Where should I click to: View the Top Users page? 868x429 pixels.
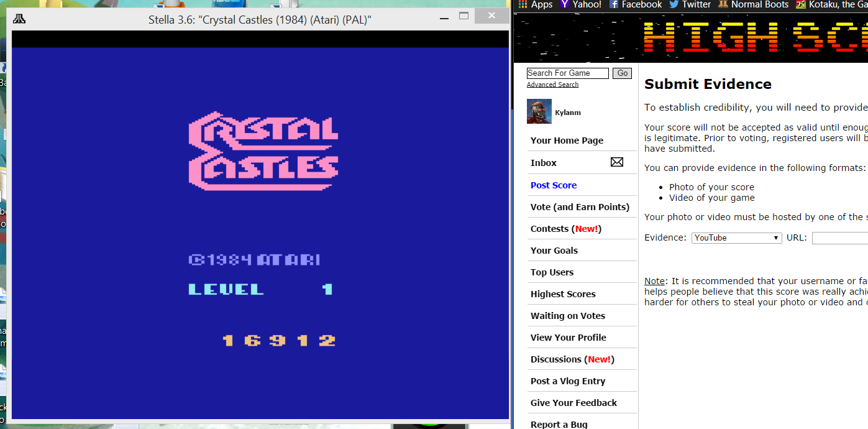click(552, 272)
